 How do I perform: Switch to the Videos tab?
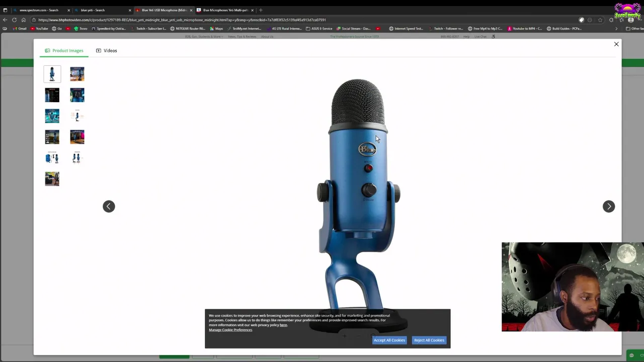(x=107, y=50)
